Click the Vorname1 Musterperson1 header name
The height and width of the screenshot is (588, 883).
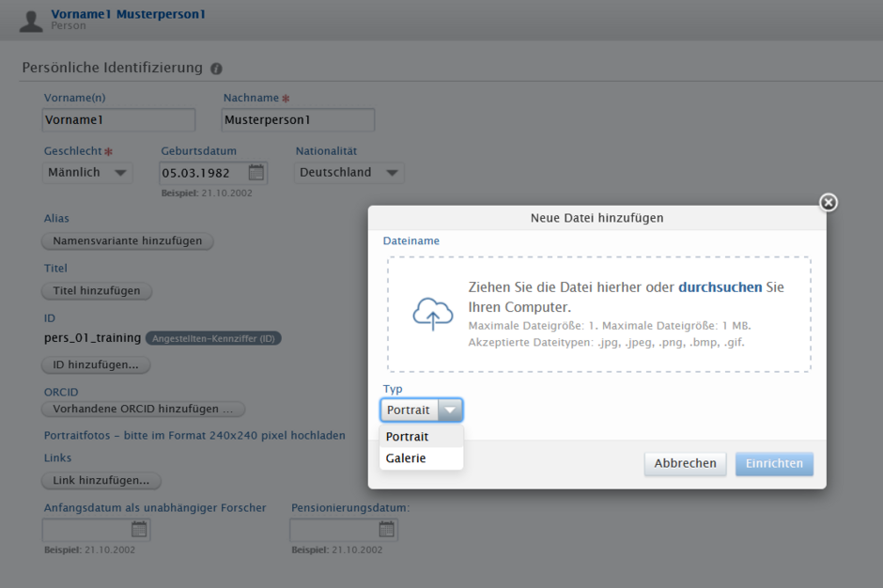129,14
